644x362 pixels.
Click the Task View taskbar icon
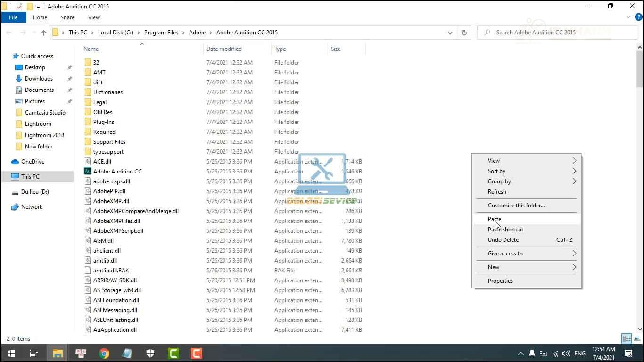click(34, 353)
